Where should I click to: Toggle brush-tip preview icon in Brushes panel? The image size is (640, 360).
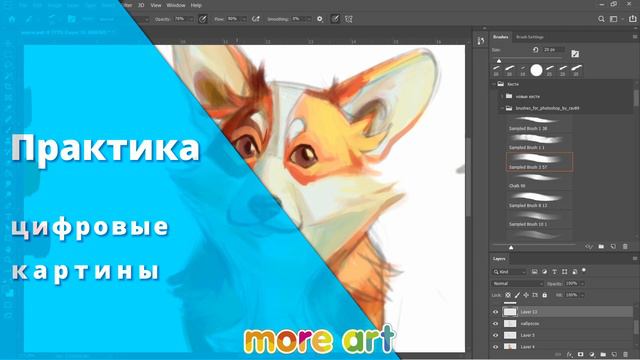pyautogui.click(x=589, y=247)
